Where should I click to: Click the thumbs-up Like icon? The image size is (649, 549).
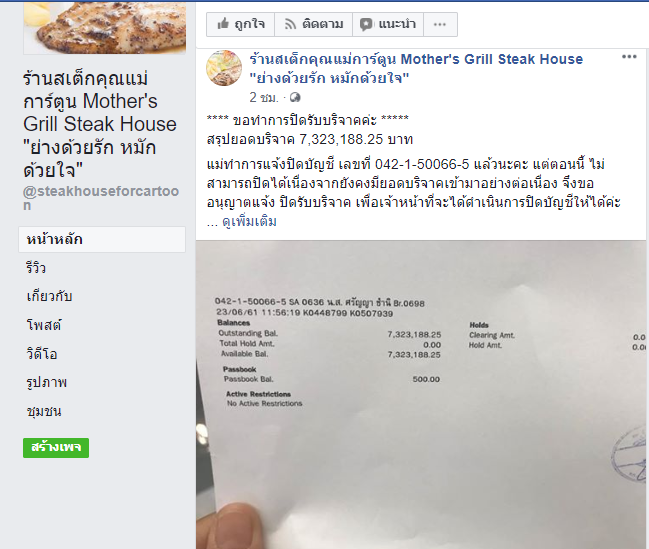tap(223, 24)
